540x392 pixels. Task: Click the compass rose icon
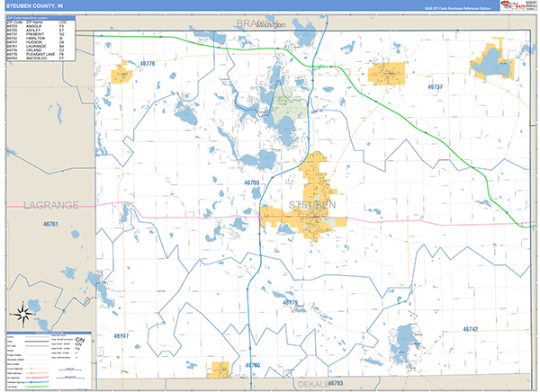coord(23,314)
